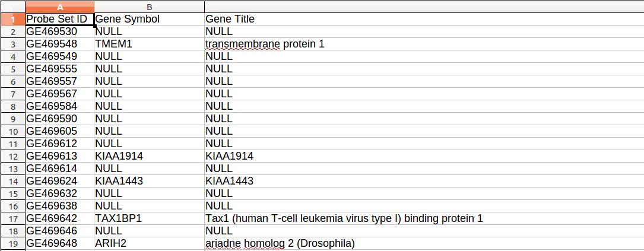Select row 12 header
The image size is (644, 251).
[x=12, y=156]
